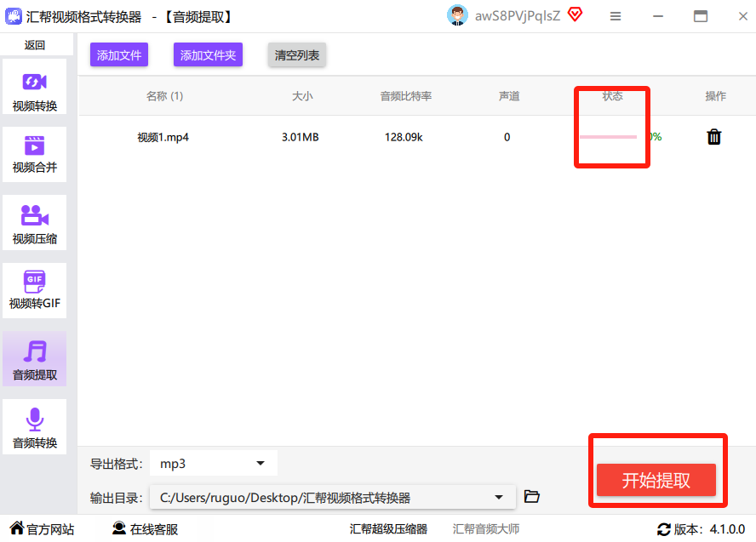The width and height of the screenshot is (756, 542).
Task: Minimize the converter window
Action: pyautogui.click(x=658, y=16)
